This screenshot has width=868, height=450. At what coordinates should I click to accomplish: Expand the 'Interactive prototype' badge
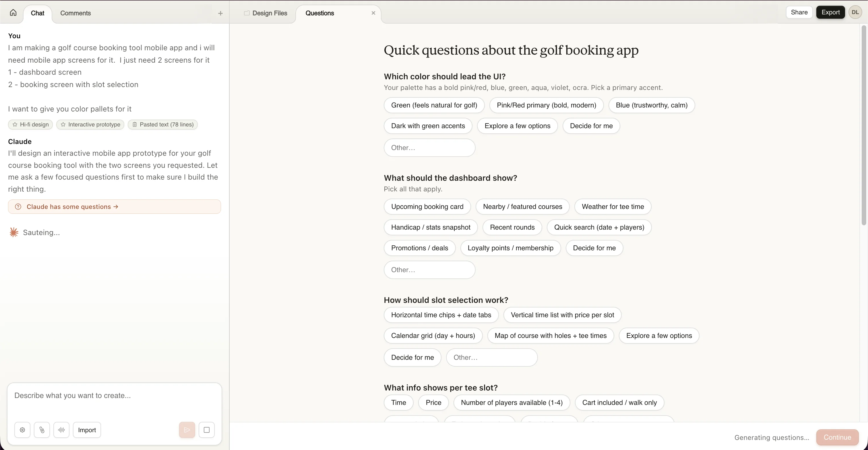click(x=90, y=124)
